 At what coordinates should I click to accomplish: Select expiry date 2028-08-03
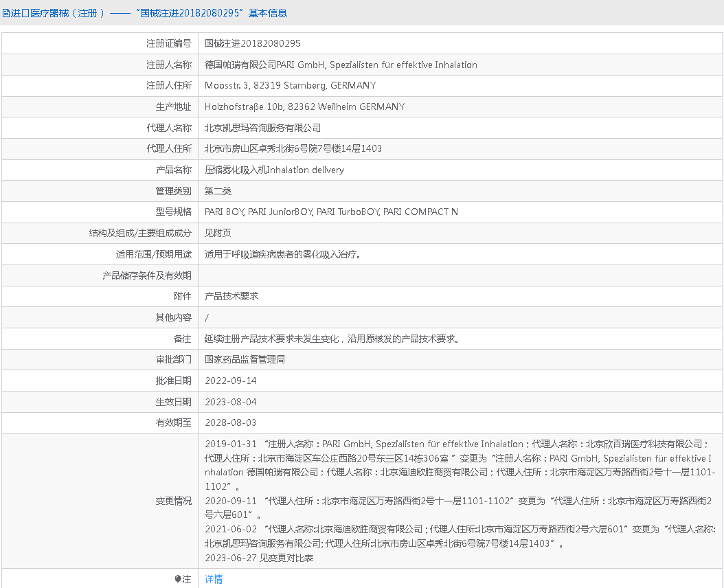(x=231, y=423)
